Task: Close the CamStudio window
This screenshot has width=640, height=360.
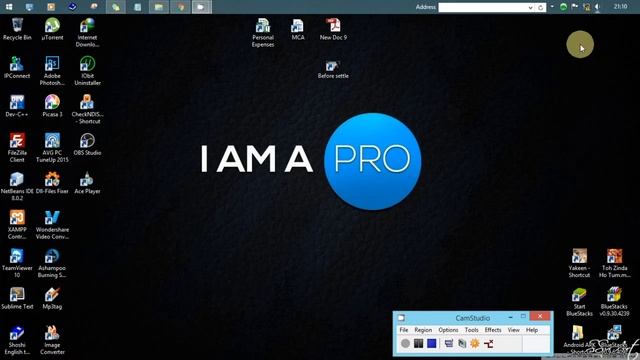Action: click(x=540, y=316)
